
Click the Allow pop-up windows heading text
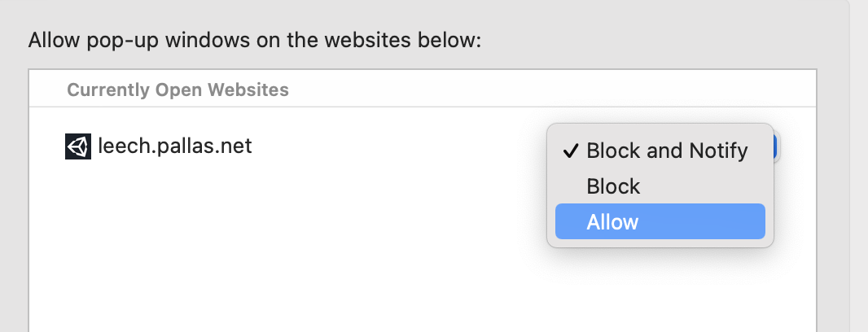tap(255, 40)
